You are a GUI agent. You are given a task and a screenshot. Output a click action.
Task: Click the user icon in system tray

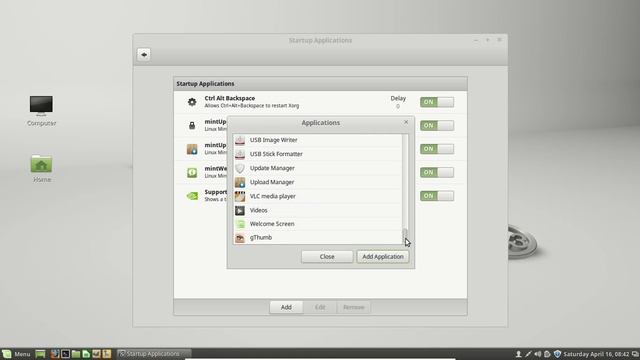pos(518,354)
